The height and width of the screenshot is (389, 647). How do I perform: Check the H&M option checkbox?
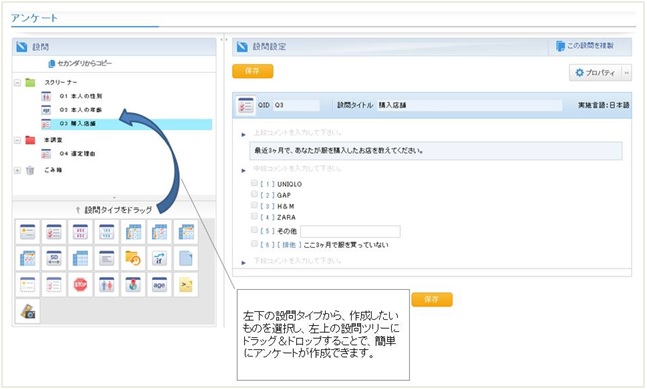pyautogui.click(x=254, y=205)
